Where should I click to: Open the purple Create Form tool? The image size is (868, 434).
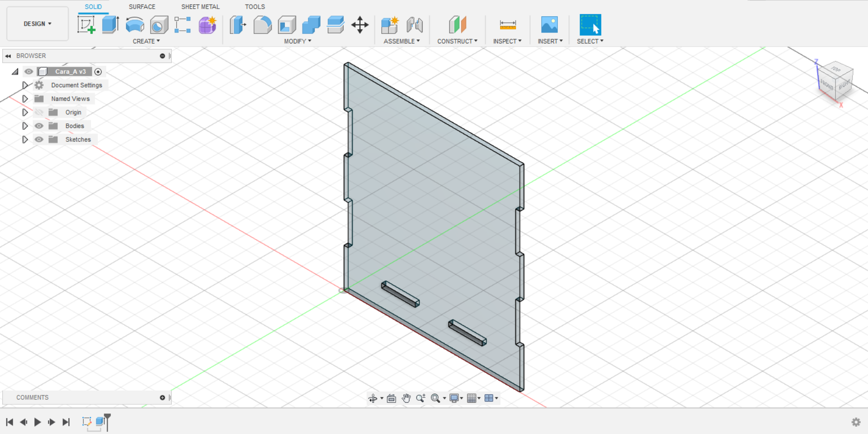208,24
